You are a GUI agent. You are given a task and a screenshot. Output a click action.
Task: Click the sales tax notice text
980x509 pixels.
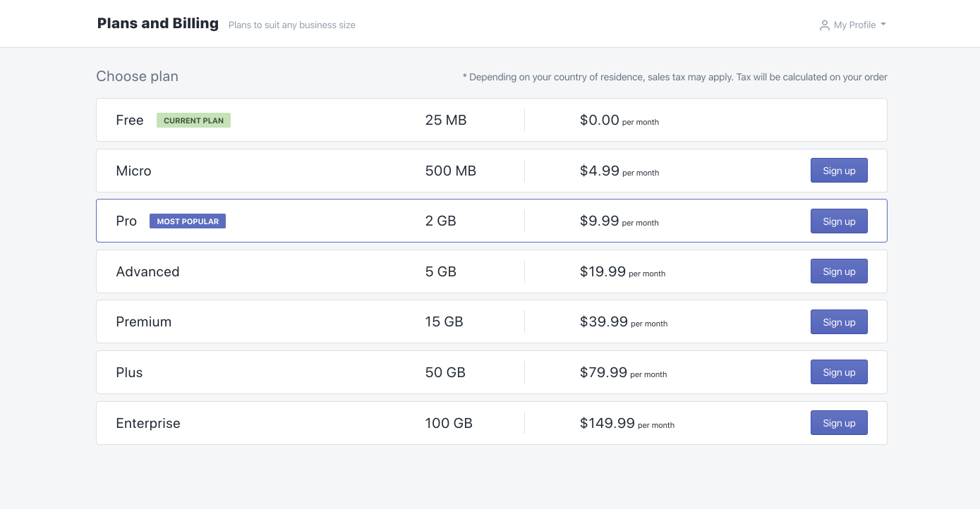pyautogui.click(x=674, y=78)
